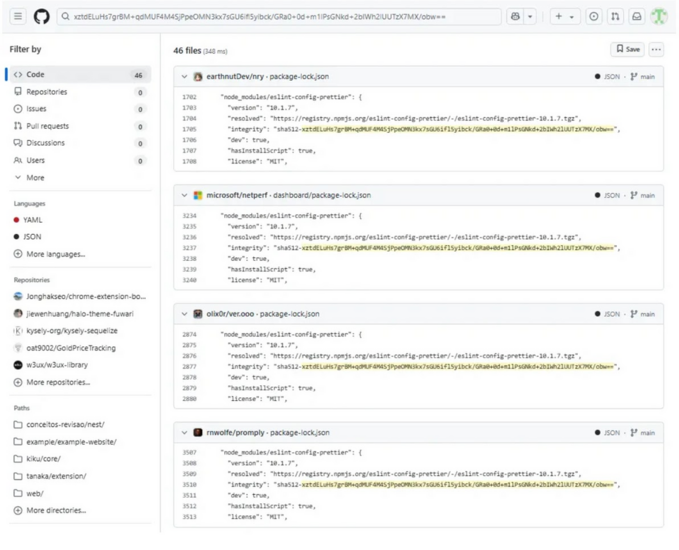
Task: Click the Microsoft logo avatar
Action: (x=198, y=195)
